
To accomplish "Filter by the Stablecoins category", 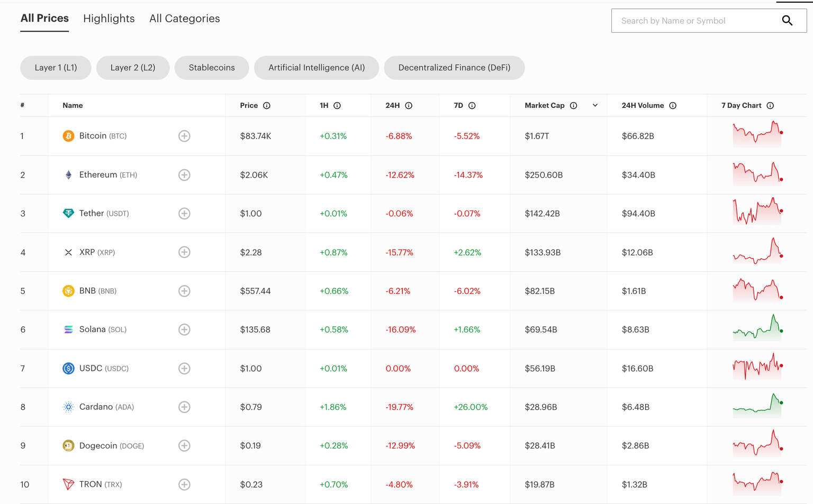I will point(212,68).
